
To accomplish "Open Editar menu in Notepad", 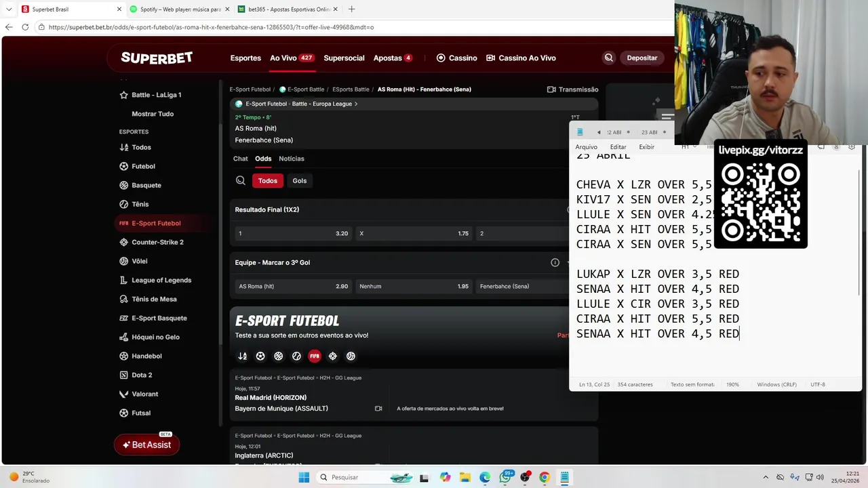I will (x=618, y=147).
